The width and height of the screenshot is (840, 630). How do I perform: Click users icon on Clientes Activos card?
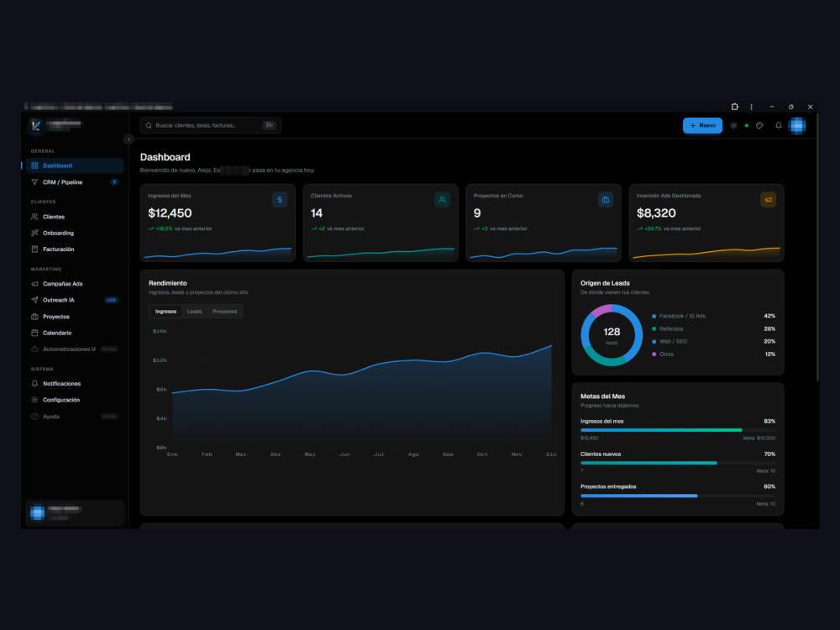[443, 200]
